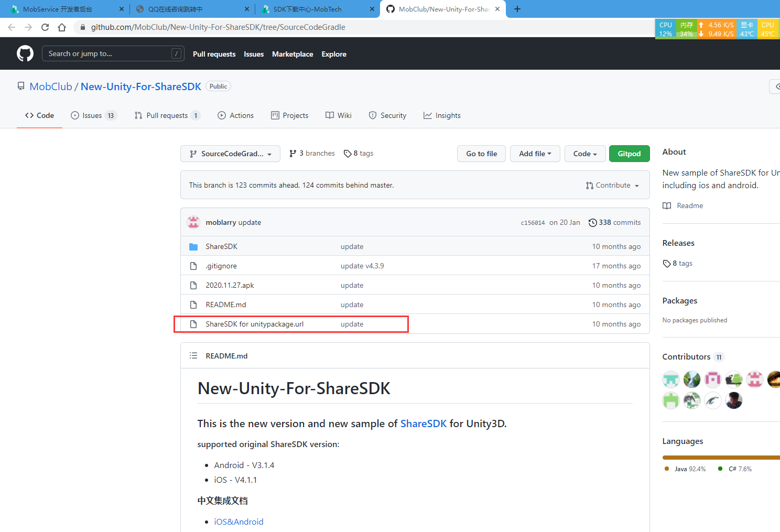Screen dimensions: 780x532
Task: Click the Android robot contributor avatar
Action: (x=734, y=379)
